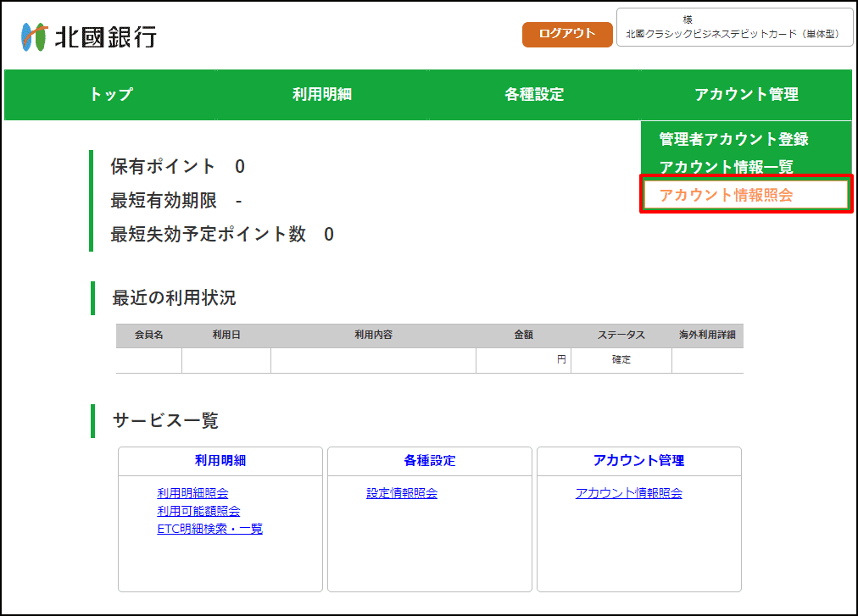Open the 利用明細照会 link
This screenshot has height=616, width=858.
click(192, 493)
